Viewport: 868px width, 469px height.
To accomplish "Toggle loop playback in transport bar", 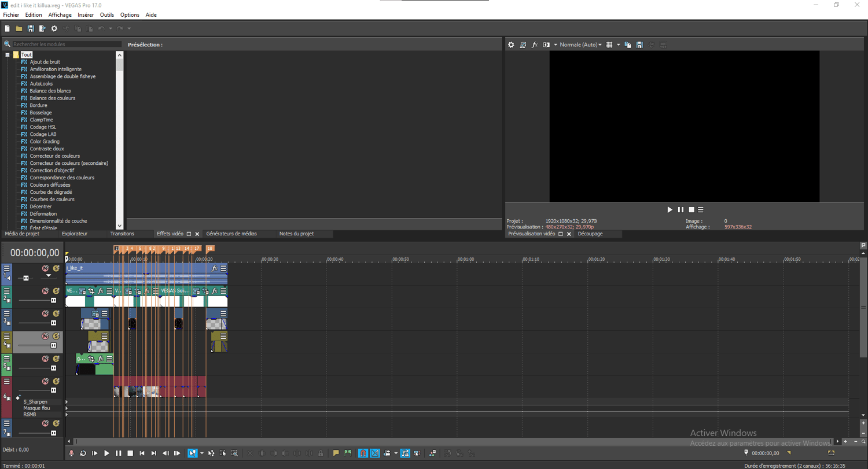I will (x=83, y=453).
